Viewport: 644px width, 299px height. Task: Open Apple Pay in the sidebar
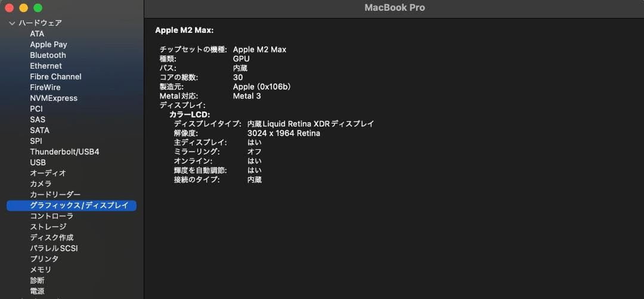(48, 44)
